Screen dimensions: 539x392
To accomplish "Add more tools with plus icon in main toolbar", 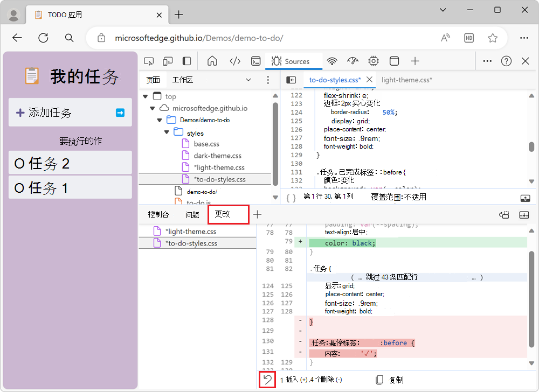I will (415, 61).
